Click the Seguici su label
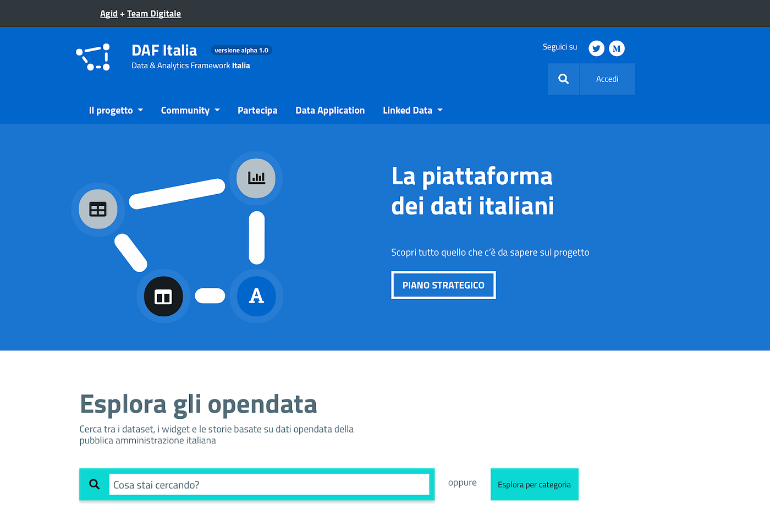770x532 pixels. [x=560, y=47]
